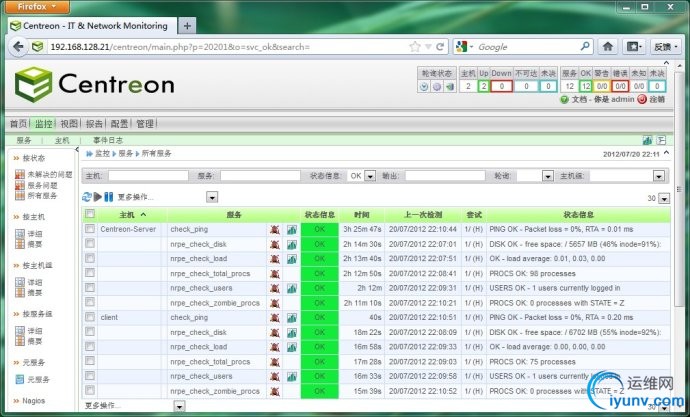
Task: Reload the page via address bar icon
Action: pos(440,47)
